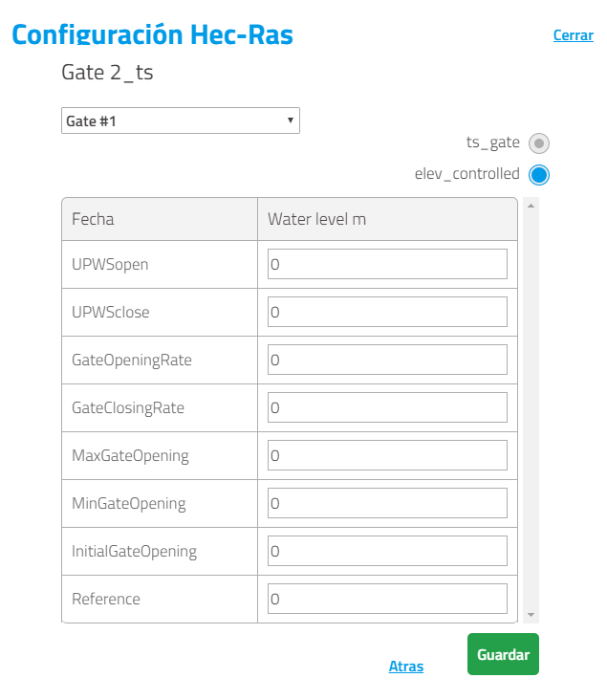607x700 pixels.
Task: Select the Reference input field
Action: click(387, 599)
